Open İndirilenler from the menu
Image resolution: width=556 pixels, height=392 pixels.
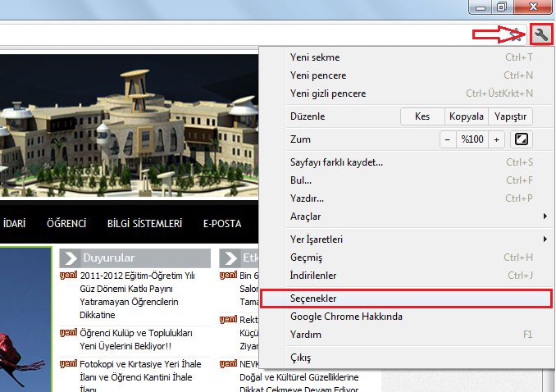coord(313,276)
